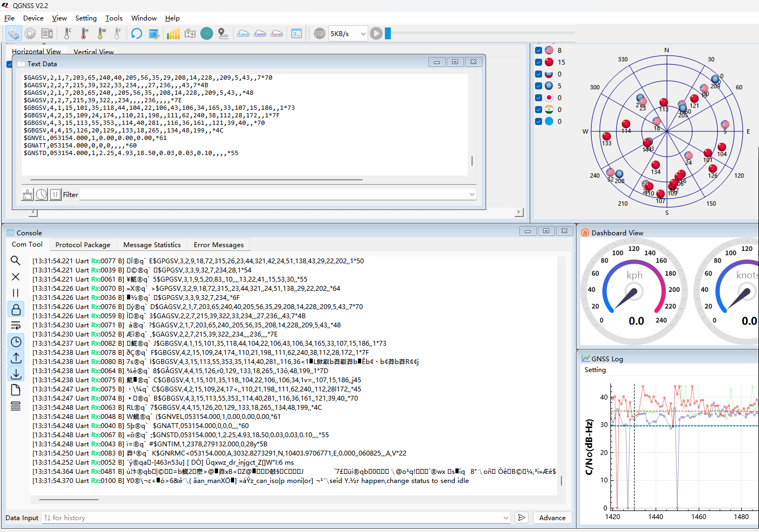Click the broom clear icon in Text Data
Image resolution: width=759 pixels, height=532 pixels.
point(27,194)
